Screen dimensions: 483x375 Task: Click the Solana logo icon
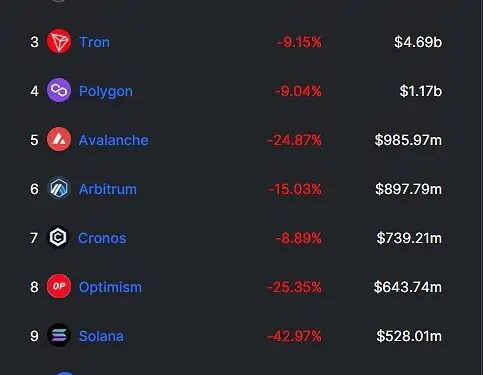pyautogui.click(x=59, y=335)
